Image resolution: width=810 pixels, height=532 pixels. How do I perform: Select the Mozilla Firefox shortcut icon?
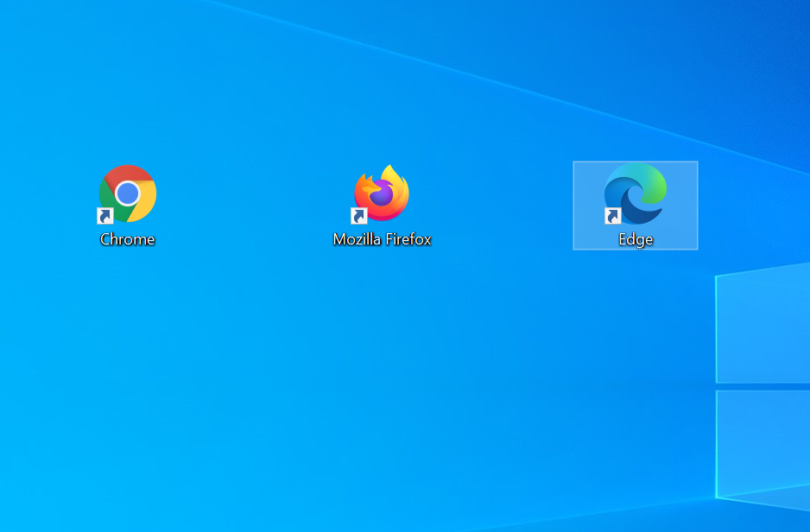[x=381, y=193]
